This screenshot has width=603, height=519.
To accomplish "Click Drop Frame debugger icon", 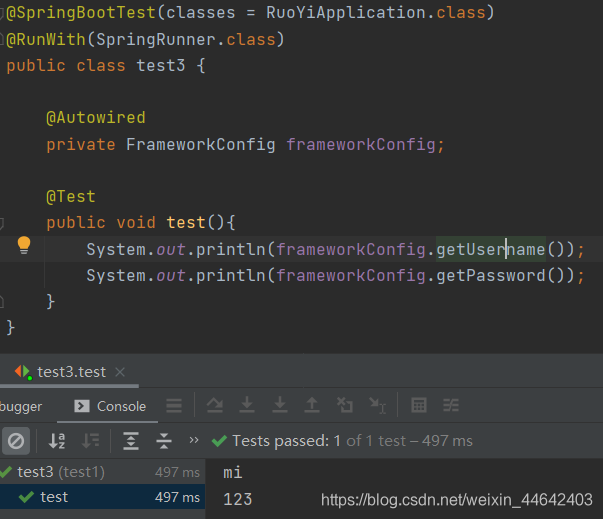I will point(345,405).
